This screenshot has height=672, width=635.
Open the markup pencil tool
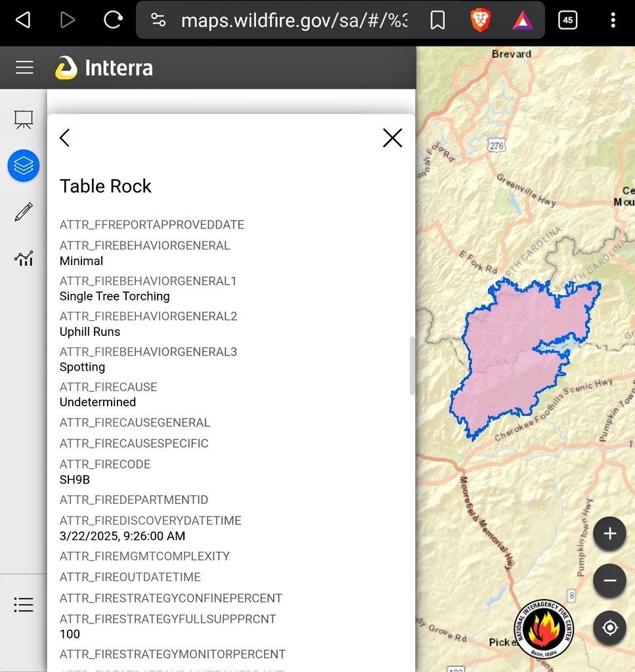point(24,211)
